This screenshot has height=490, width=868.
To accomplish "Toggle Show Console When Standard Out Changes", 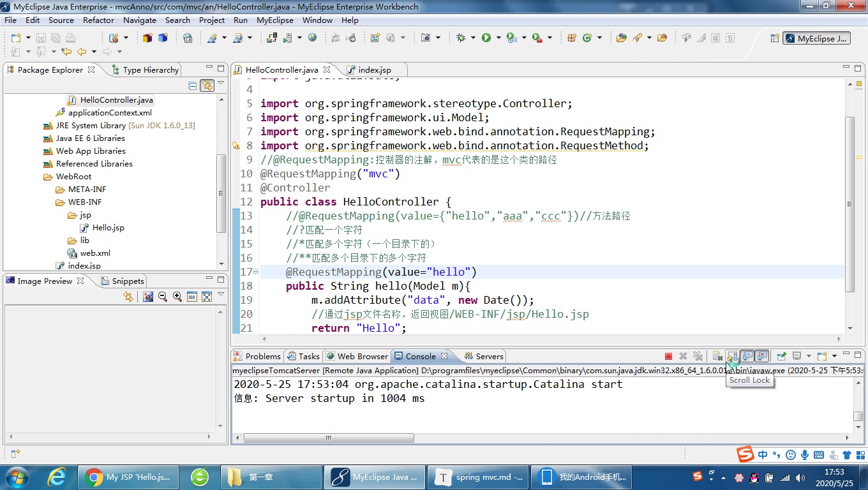I will (746, 356).
